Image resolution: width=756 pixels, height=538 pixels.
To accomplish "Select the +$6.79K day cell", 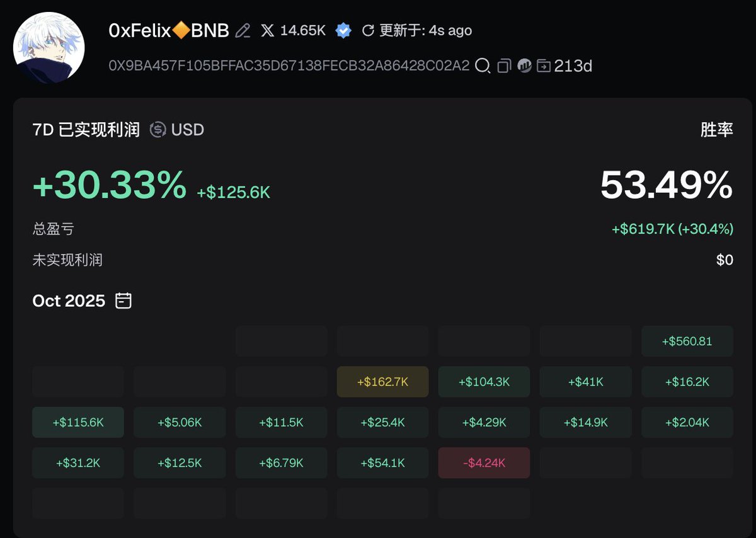I will coord(282,463).
